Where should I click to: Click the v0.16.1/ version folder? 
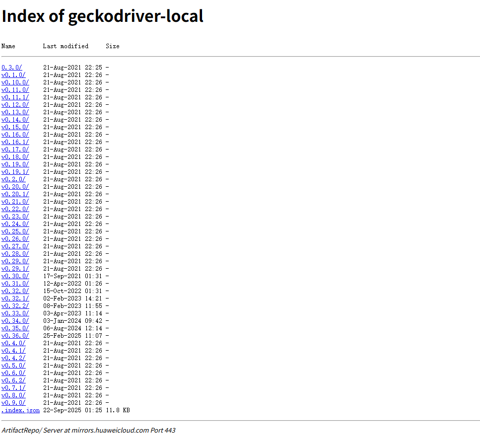(x=15, y=142)
